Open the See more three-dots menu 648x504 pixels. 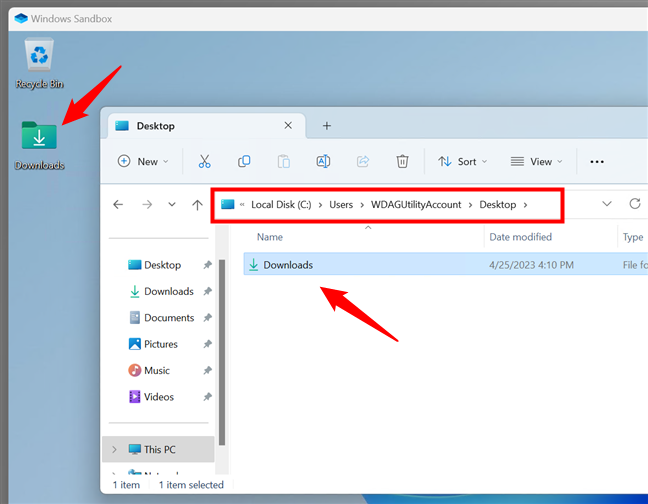point(597,162)
